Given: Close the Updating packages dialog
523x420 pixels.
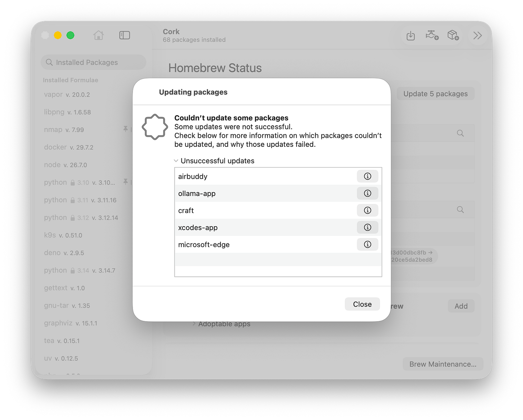Looking at the screenshot, I should (x=362, y=304).
